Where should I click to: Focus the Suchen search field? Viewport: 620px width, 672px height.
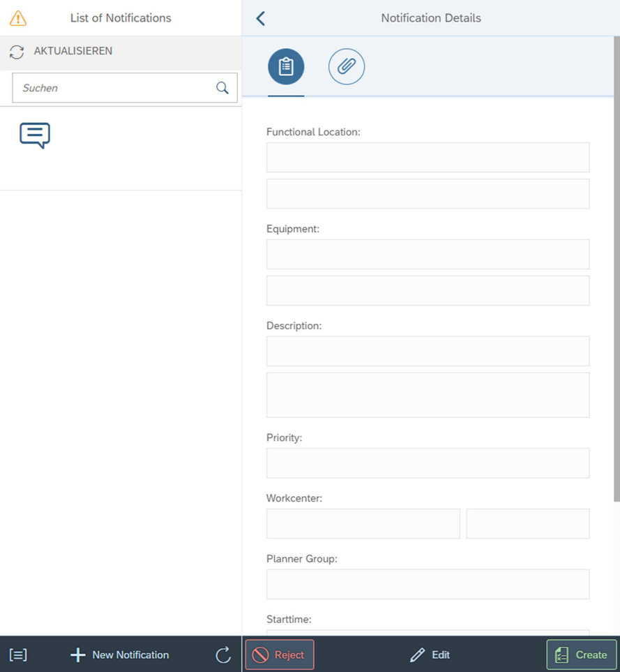click(x=115, y=88)
